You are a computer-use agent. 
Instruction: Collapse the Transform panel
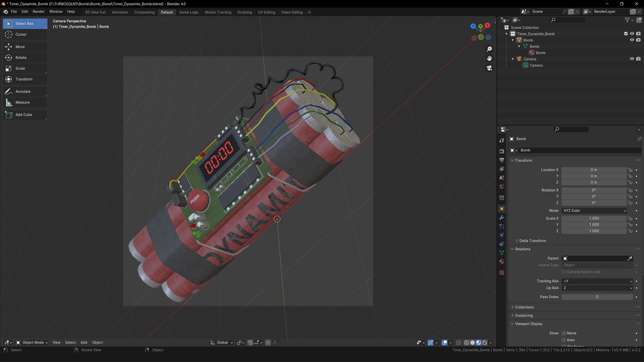coord(523,161)
